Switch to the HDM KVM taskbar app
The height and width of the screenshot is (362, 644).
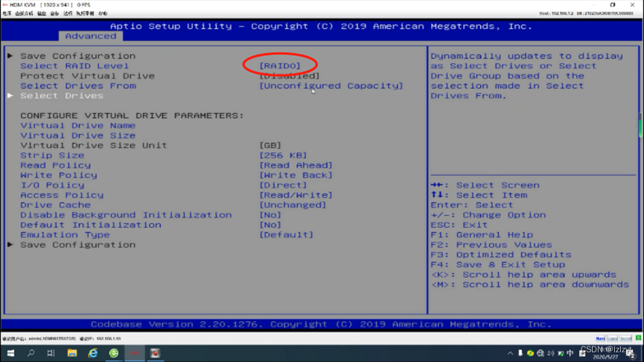(135, 353)
